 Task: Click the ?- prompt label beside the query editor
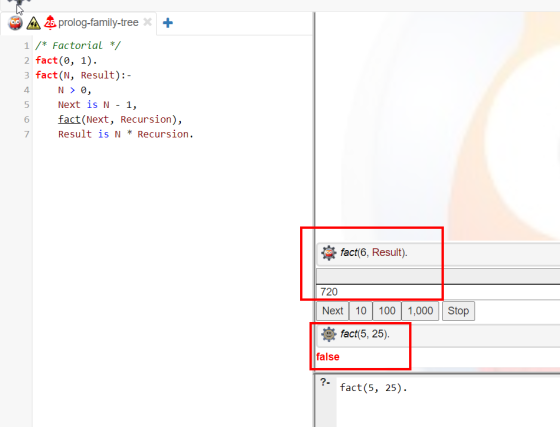325,382
